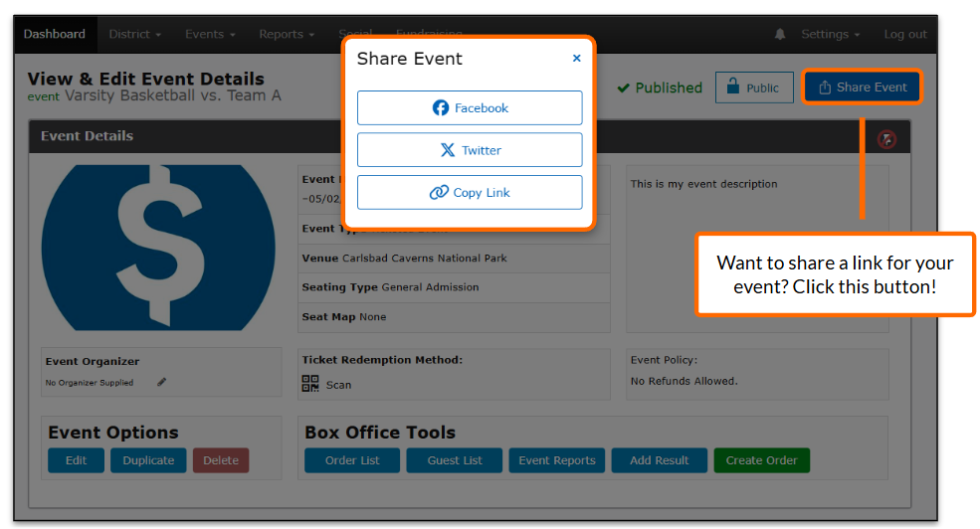Share the event on Twitter

[470, 150]
